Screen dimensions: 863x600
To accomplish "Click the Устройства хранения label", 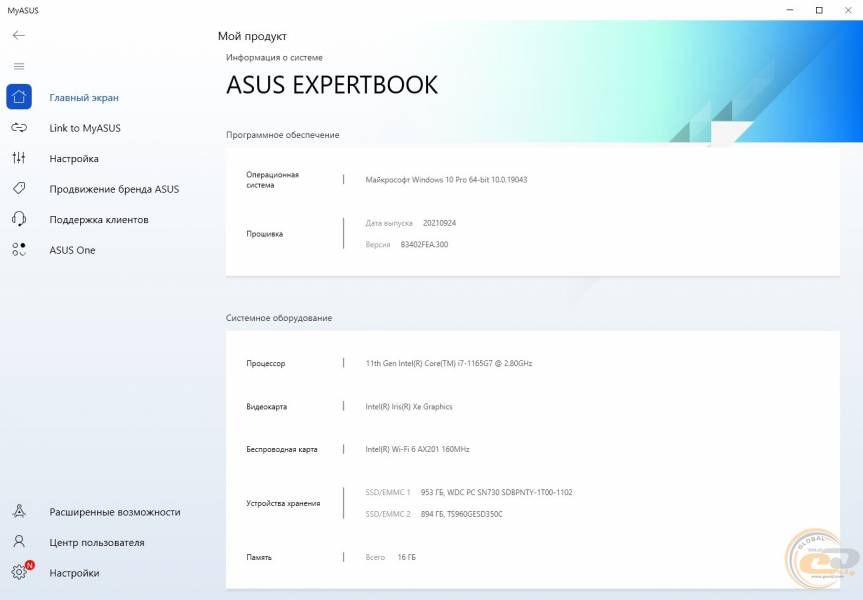I will [x=283, y=503].
